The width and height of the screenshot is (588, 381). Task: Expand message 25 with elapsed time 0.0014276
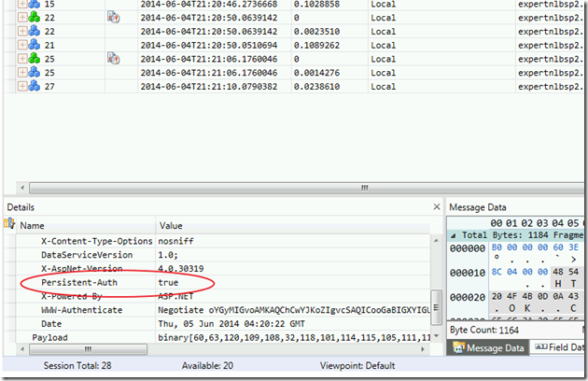22,72
